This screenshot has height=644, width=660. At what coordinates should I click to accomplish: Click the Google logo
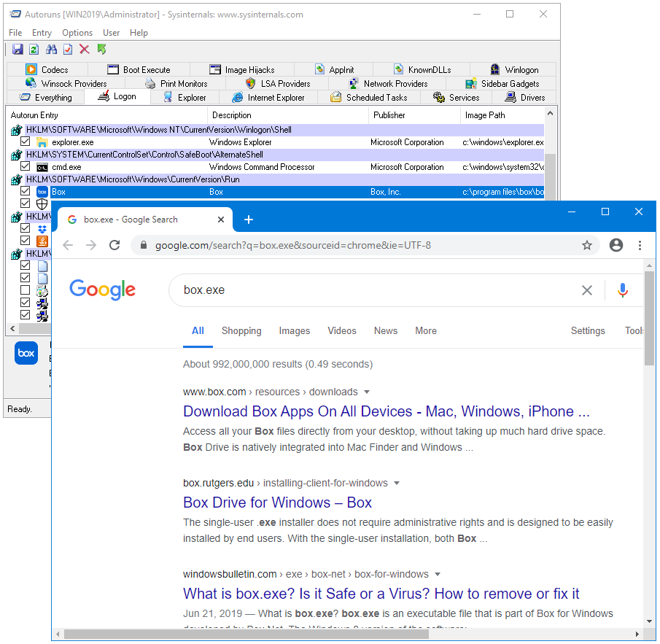(x=102, y=290)
